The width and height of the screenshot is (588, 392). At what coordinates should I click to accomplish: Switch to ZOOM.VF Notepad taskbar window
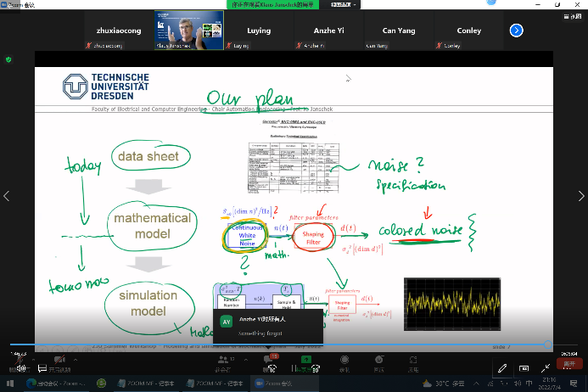click(x=149, y=384)
